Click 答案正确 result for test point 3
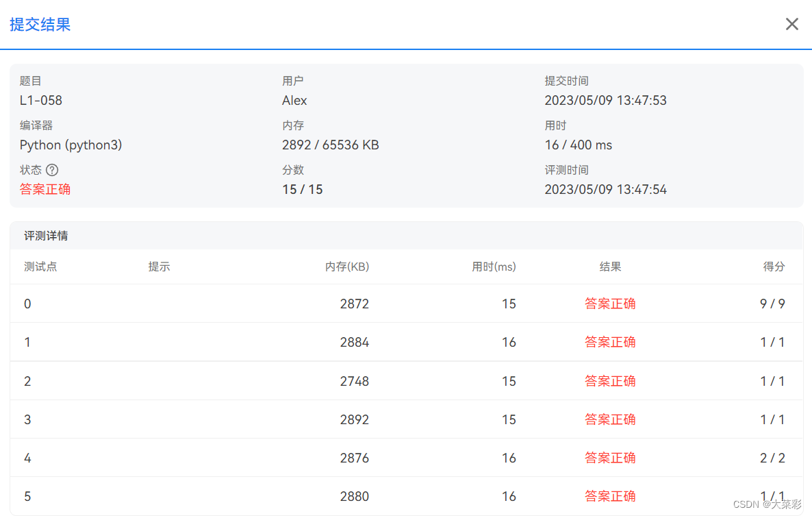The image size is (812, 516). coord(610,419)
